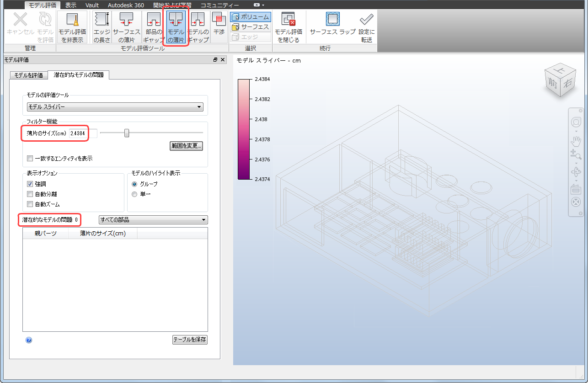Float the モデル評価 panel with the restore icon
The width and height of the screenshot is (588, 383).
point(215,60)
